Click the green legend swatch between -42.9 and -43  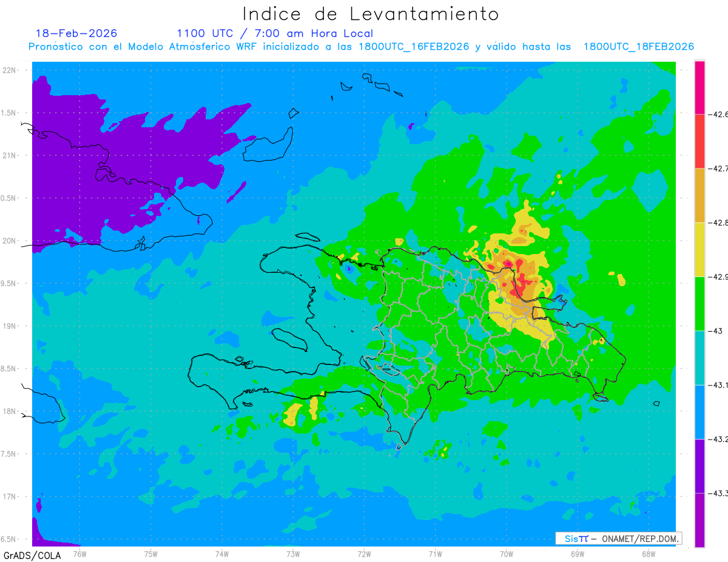click(x=699, y=303)
